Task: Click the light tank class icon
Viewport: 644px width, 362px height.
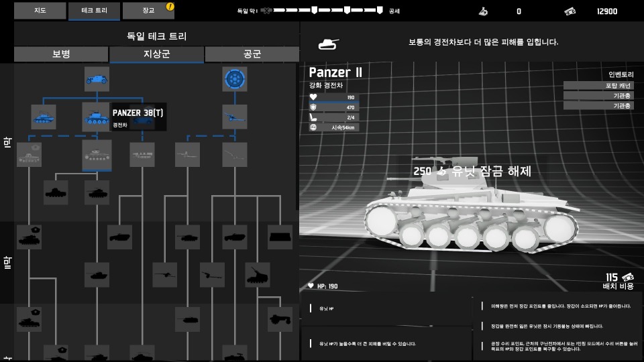Action: [x=329, y=44]
